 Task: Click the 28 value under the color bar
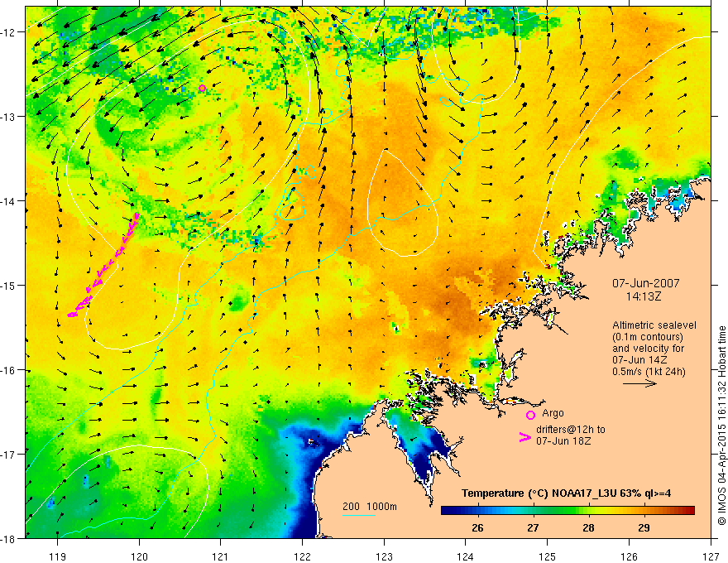(x=588, y=527)
